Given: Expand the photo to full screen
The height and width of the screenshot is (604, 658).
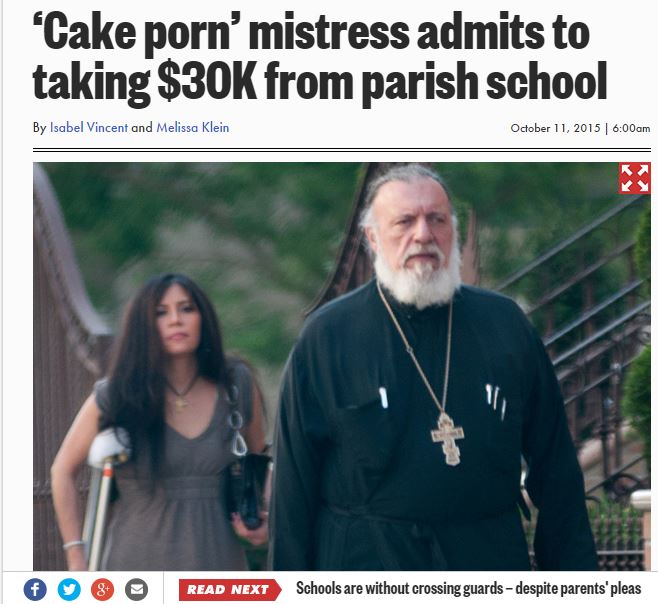Looking at the screenshot, I should coord(634,178).
